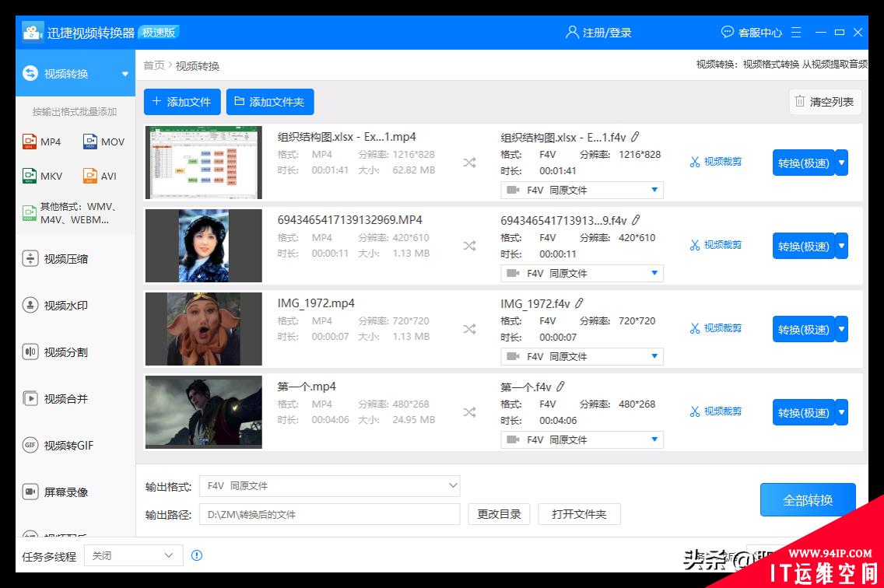The image size is (884, 588).
Task: Click 转换(极速) for IMG_1972 row
Action: tap(803, 329)
